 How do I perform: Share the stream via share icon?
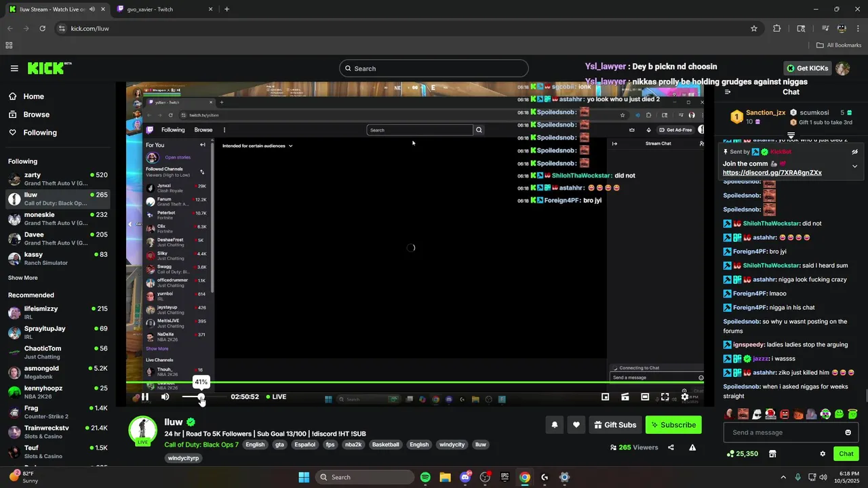point(671,447)
